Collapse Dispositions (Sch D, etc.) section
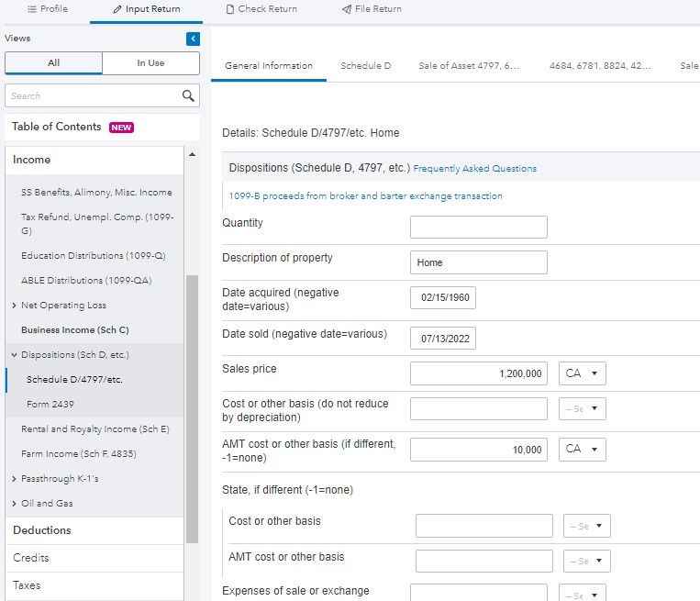Viewport: 700px width, 601px height. (14, 355)
